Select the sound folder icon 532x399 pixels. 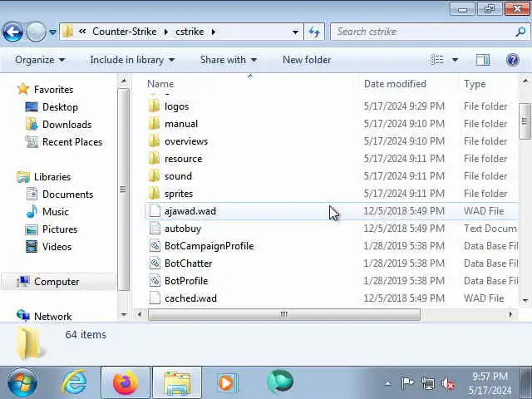pyautogui.click(x=154, y=176)
